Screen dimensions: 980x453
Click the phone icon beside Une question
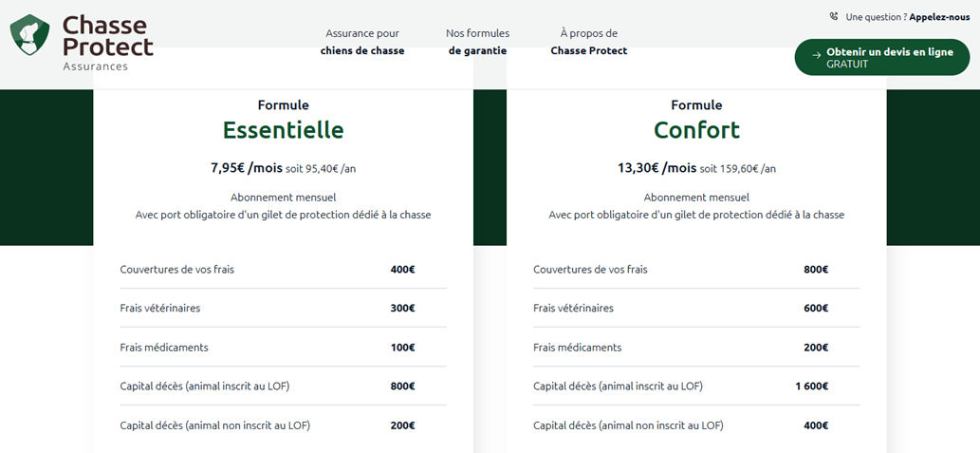click(834, 17)
